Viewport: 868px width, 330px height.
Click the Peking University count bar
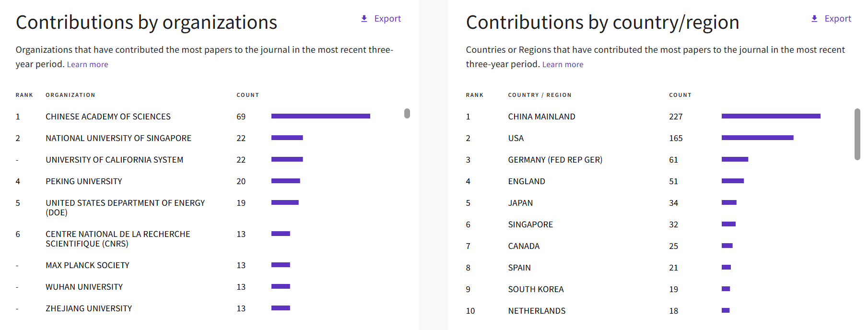[285, 181]
